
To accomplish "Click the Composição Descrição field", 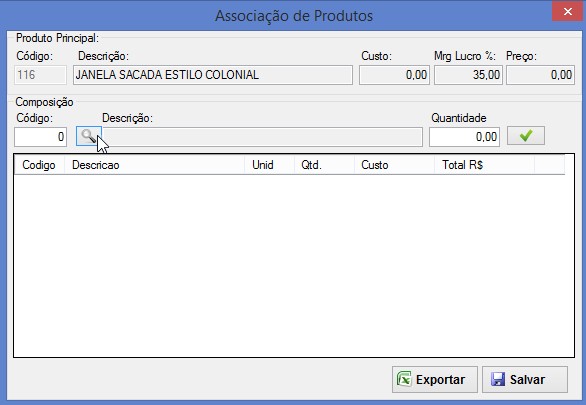I will click(262, 137).
